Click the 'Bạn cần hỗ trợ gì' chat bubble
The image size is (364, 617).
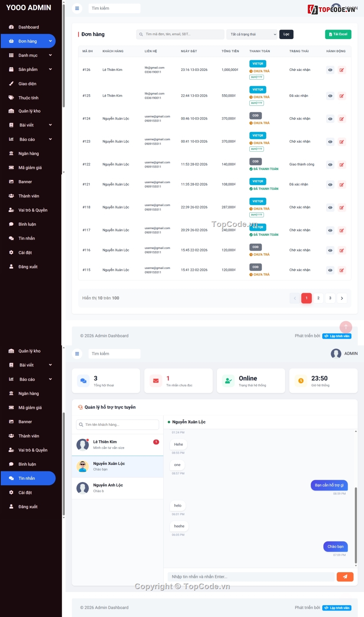coord(329,485)
